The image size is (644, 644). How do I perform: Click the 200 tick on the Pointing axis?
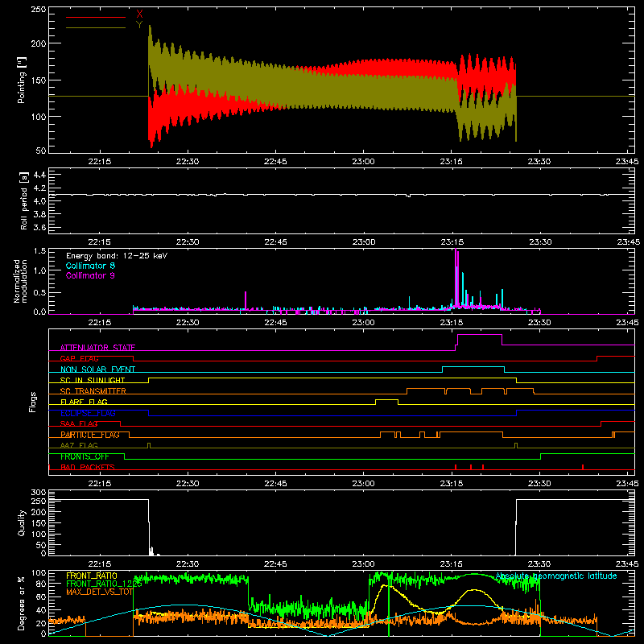point(39,43)
